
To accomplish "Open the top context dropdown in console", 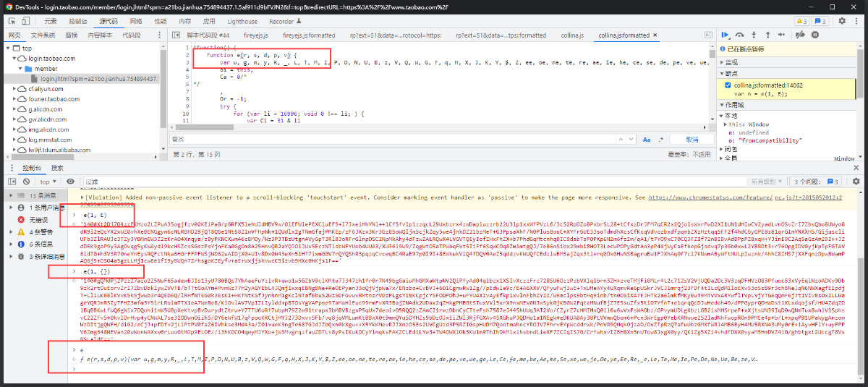I will click(x=50, y=182).
